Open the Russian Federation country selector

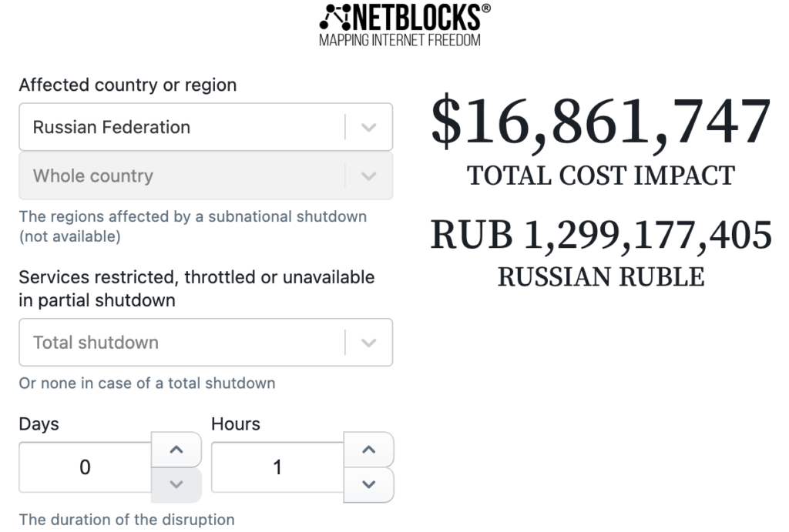pos(206,127)
